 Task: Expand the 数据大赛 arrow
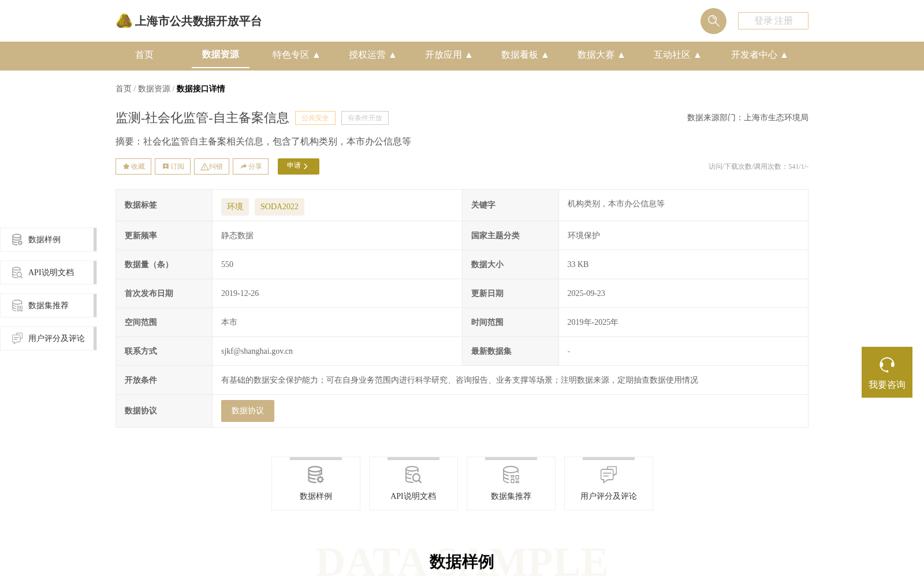pyautogui.click(x=621, y=55)
